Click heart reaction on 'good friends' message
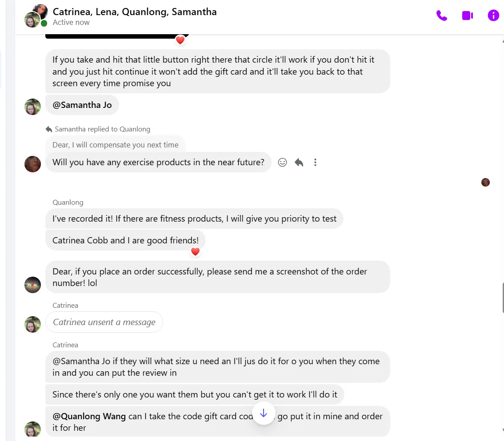The height and width of the screenshot is (441, 504). 195,252
